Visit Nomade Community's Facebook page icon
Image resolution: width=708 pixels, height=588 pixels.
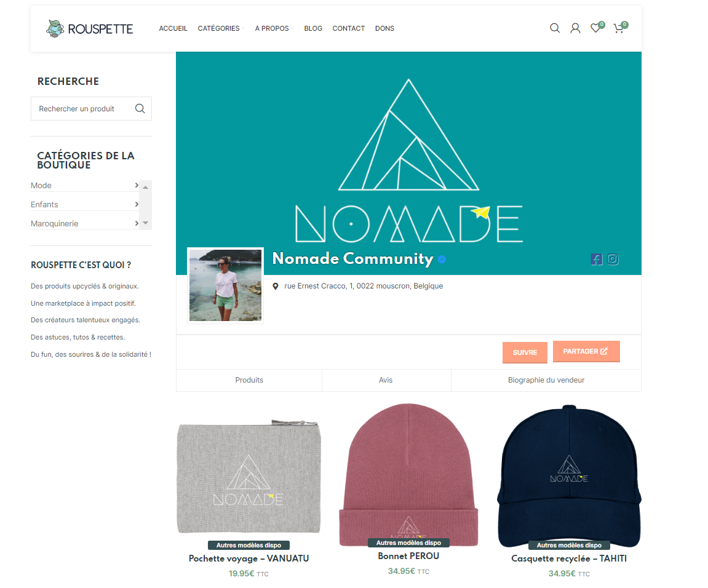(597, 259)
